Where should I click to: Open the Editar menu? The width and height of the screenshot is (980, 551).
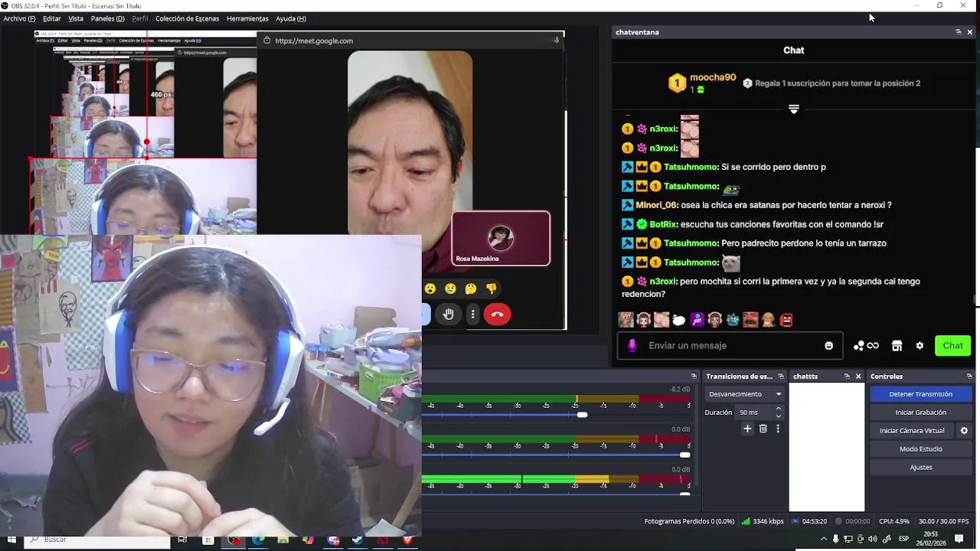pos(52,18)
